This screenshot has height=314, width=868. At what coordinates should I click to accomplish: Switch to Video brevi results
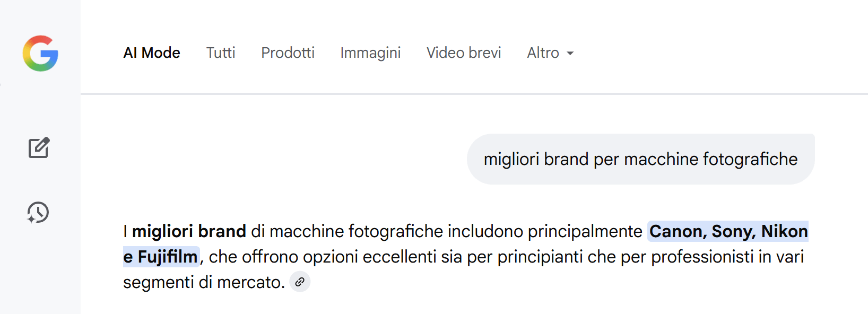463,53
